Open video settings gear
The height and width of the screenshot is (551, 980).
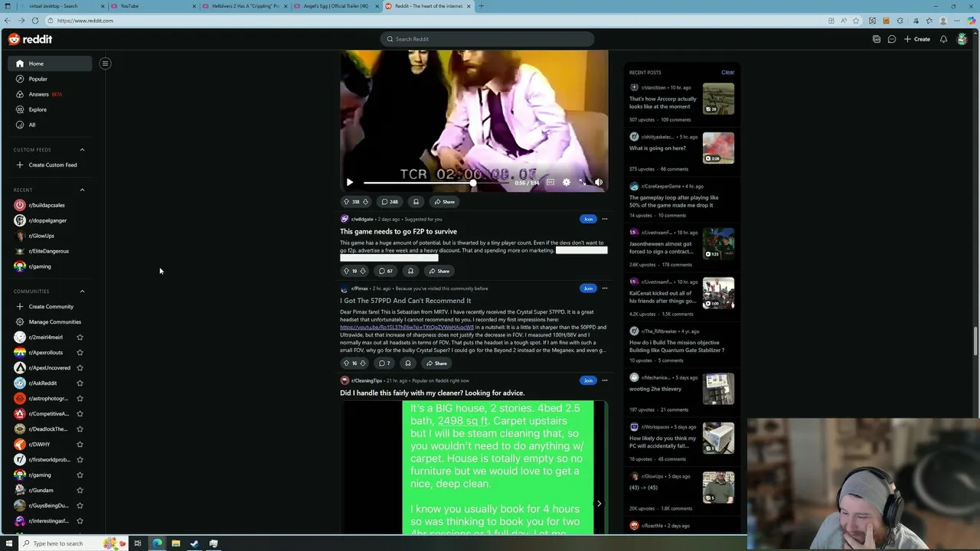pyautogui.click(x=566, y=182)
